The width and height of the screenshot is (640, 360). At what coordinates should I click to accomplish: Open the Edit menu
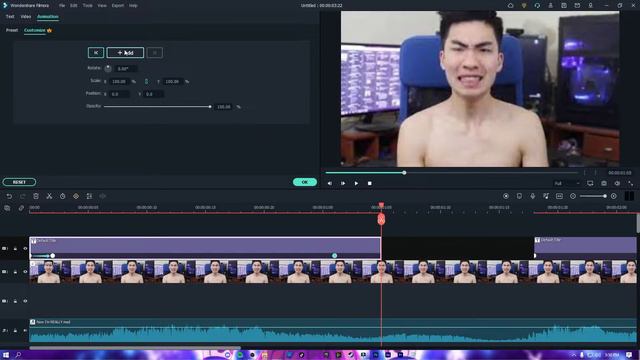pyautogui.click(x=73, y=6)
